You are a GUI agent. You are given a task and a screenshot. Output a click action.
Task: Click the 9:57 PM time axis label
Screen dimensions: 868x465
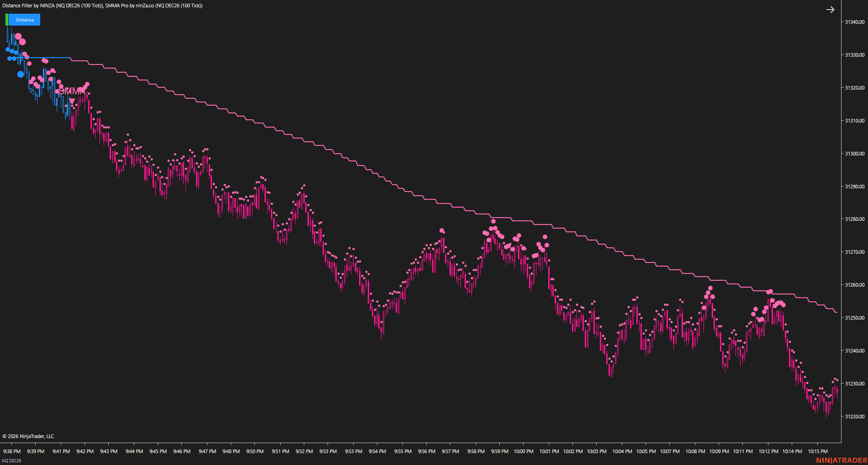tap(450, 451)
